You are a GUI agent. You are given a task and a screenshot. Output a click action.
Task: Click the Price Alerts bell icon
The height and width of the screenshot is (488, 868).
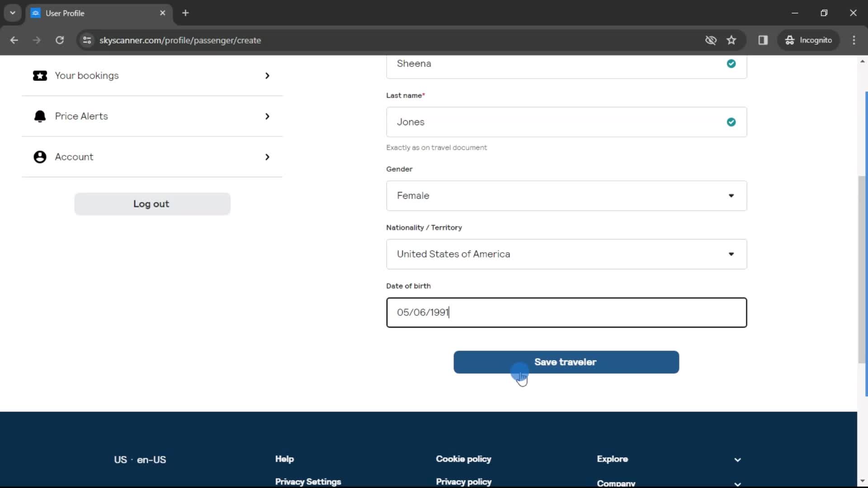tap(39, 116)
